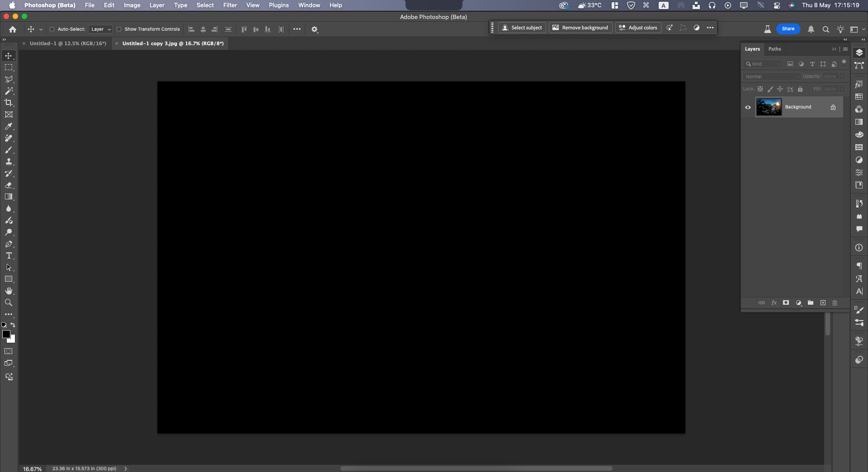The width and height of the screenshot is (868, 472).
Task: Toggle the pixel layer filter
Action: tap(790, 64)
